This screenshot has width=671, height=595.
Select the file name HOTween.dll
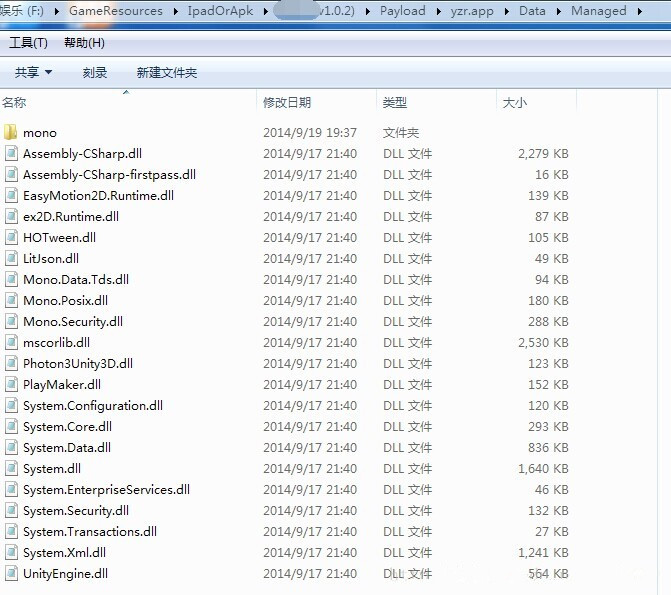59,238
